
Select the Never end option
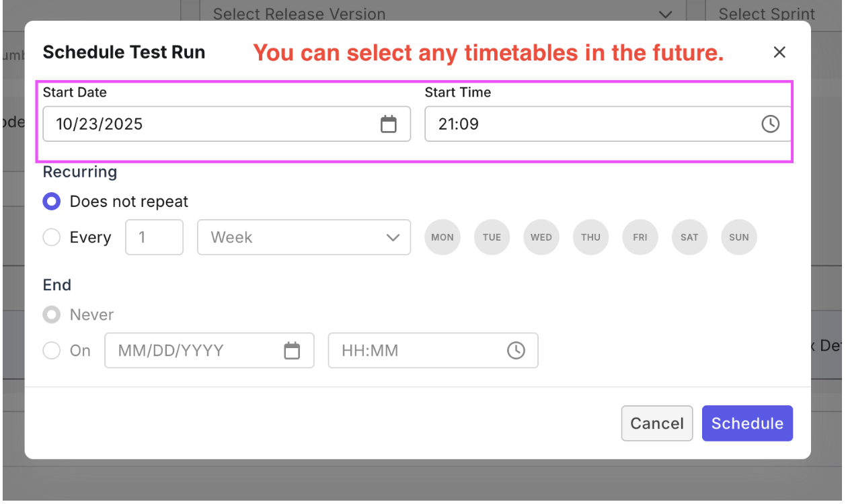point(52,314)
